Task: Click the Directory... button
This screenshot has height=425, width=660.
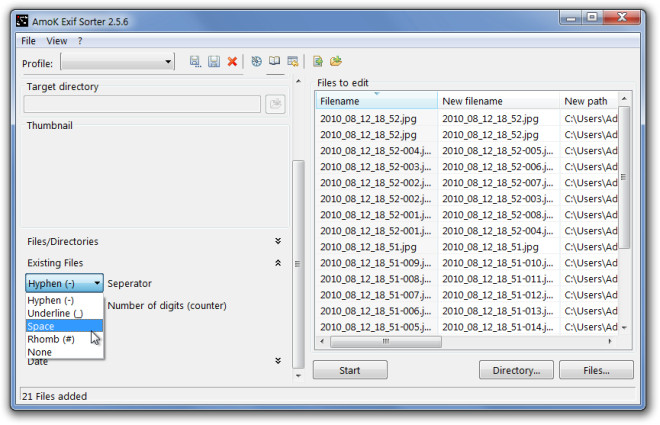Action: (516, 370)
